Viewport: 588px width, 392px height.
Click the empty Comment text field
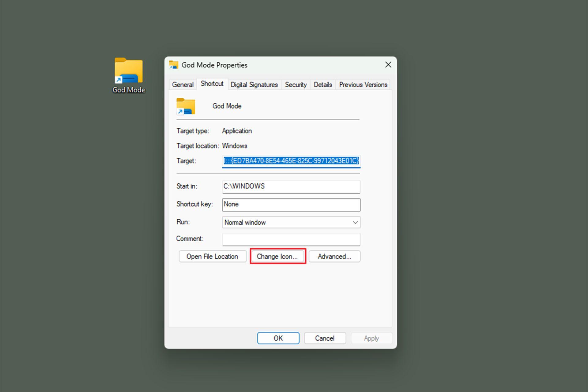pos(291,239)
